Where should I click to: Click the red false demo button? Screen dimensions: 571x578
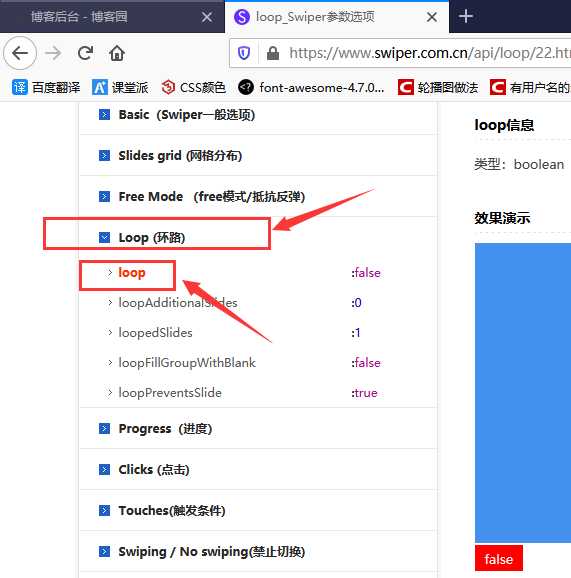coord(499,558)
